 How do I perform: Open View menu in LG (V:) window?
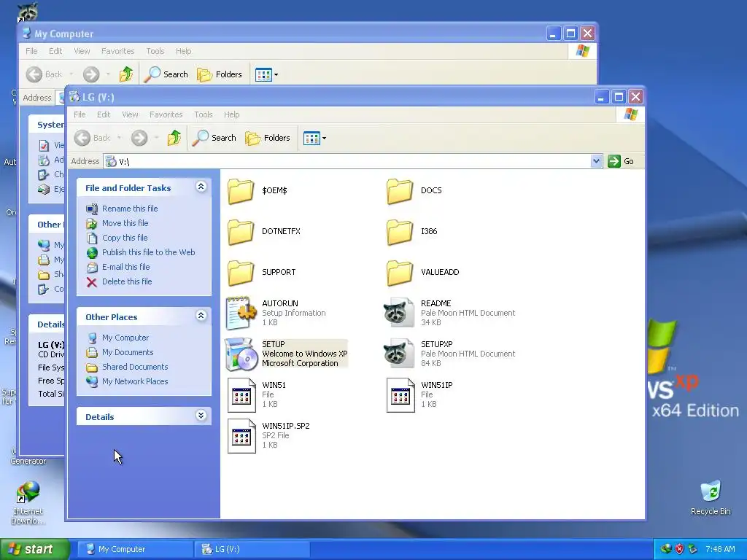[x=130, y=114]
